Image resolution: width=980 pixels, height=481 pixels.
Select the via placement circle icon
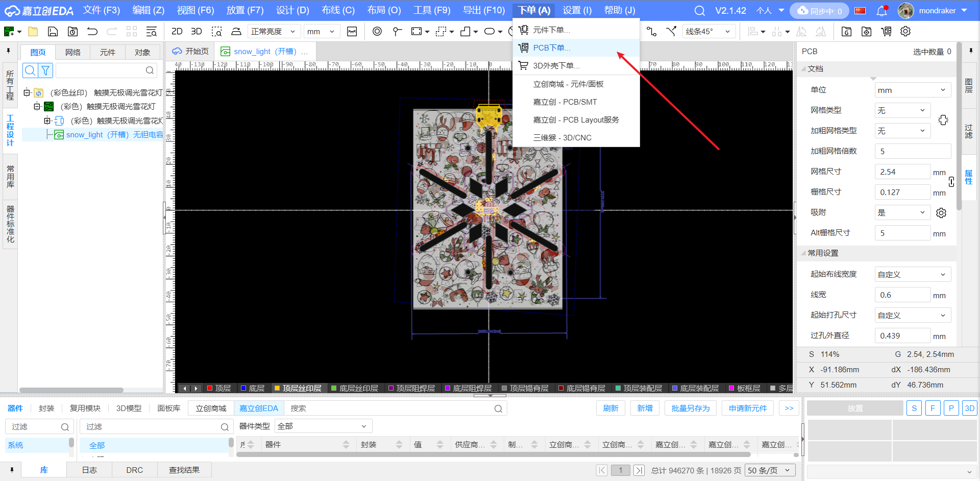coord(377,32)
